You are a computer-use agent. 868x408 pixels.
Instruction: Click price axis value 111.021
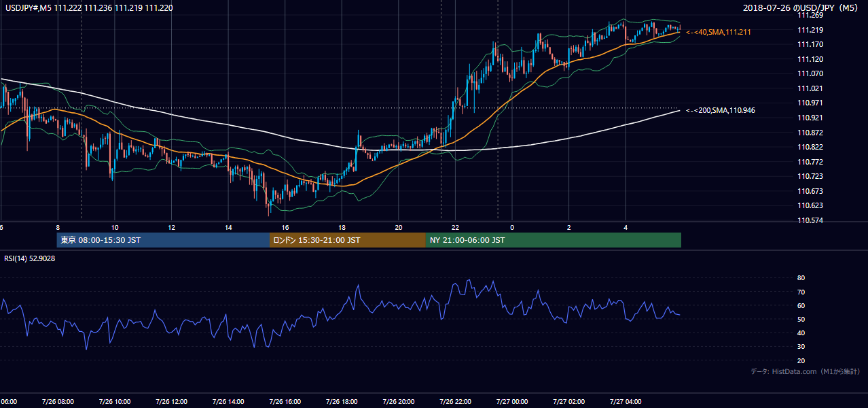(810, 88)
